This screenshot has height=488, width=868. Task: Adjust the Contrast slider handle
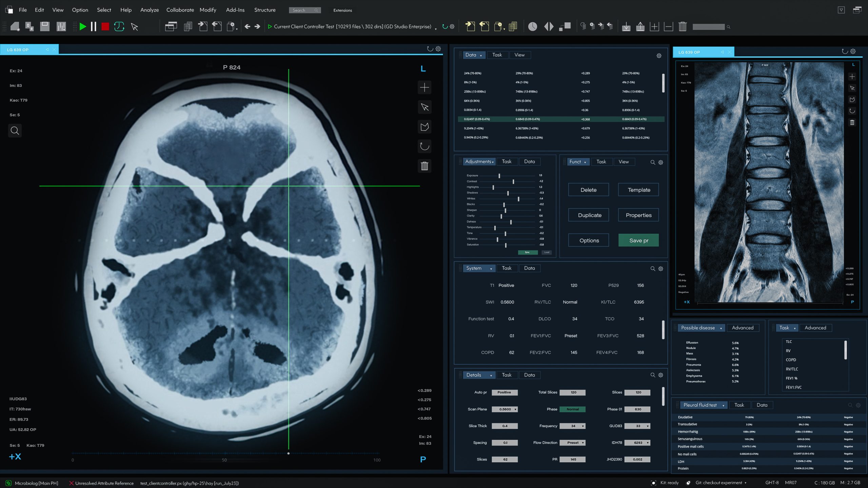[x=513, y=182]
